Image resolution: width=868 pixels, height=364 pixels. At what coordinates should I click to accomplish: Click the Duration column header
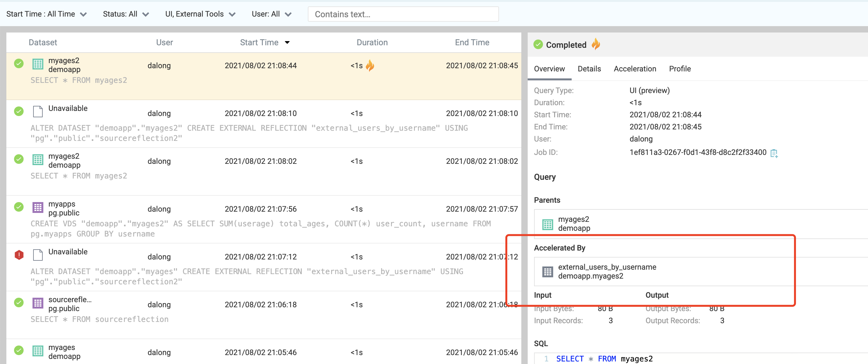coord(372,42)
